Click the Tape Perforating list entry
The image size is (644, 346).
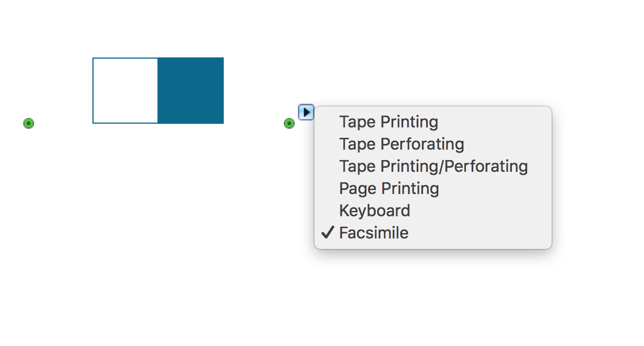click(401, 144)
